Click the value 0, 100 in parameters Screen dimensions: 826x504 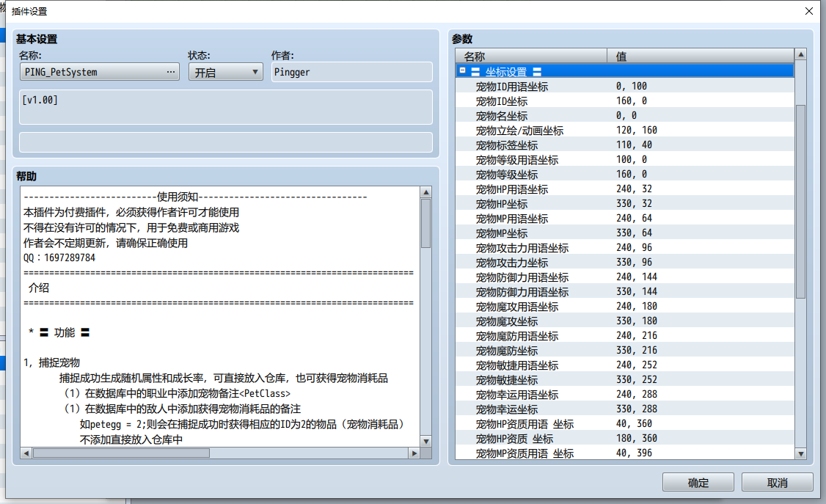[x=631, y=86]
